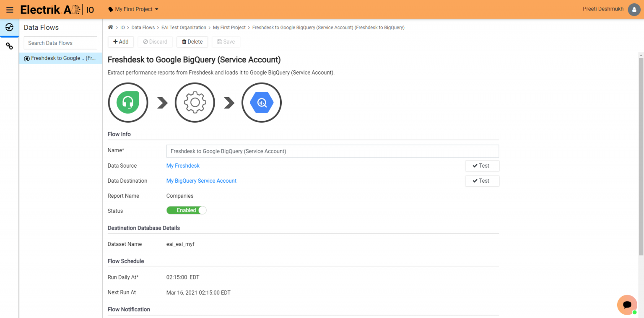Open the My BigQuery Service Account link

point(201,181)
